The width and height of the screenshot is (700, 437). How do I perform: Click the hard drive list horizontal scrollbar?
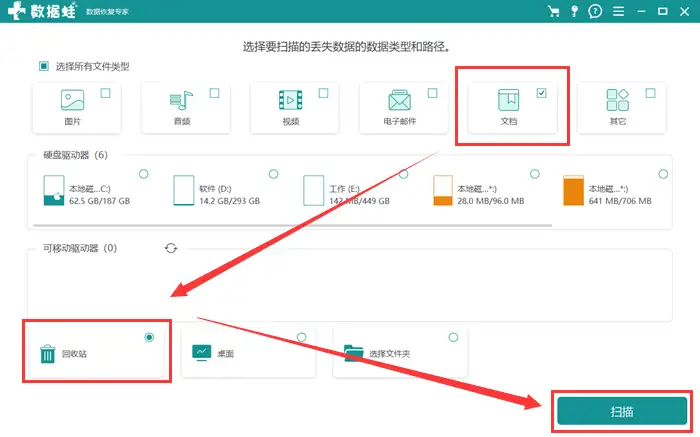tap(292, 225)
